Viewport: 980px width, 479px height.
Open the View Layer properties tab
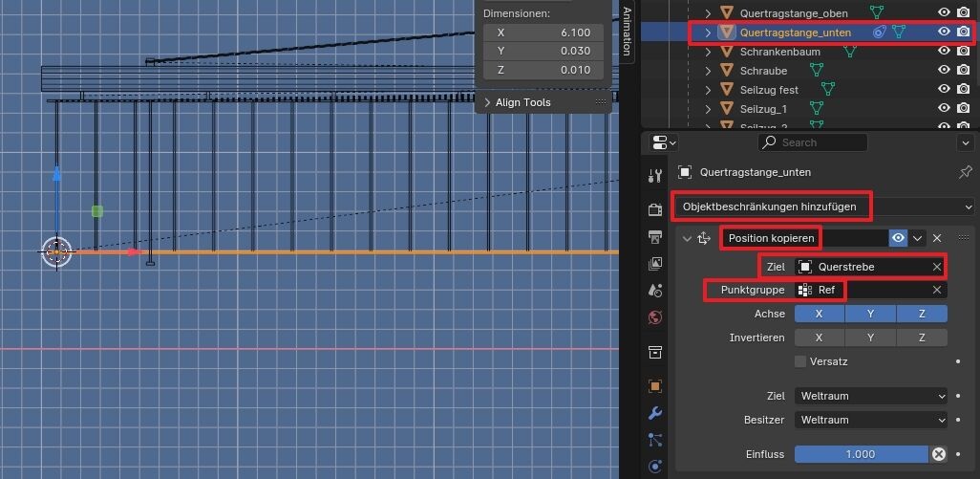655,263
